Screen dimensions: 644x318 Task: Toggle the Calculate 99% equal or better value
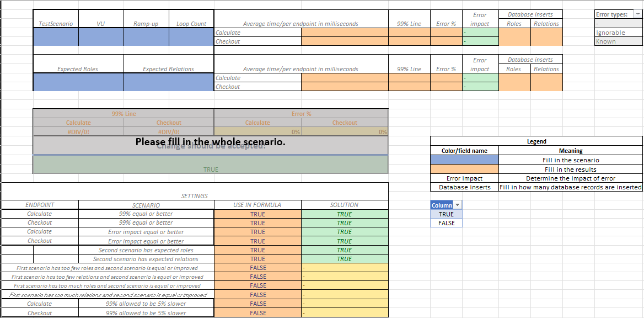coord(257,214)
